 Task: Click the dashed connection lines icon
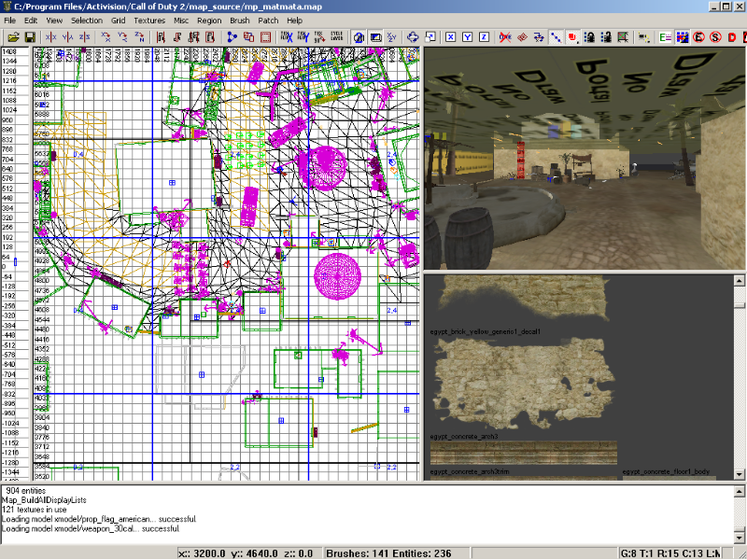[x=643, y=37]
